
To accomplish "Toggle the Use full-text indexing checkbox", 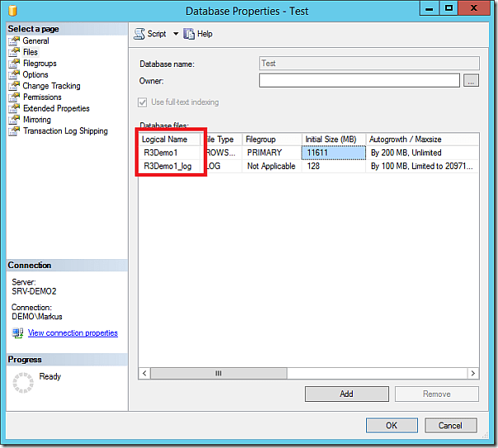I will coord(143,102).
